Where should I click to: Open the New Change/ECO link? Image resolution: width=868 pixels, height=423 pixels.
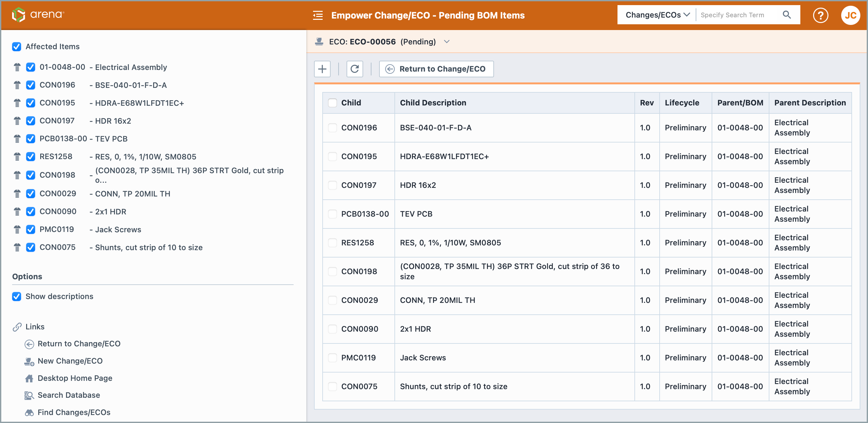70,361
